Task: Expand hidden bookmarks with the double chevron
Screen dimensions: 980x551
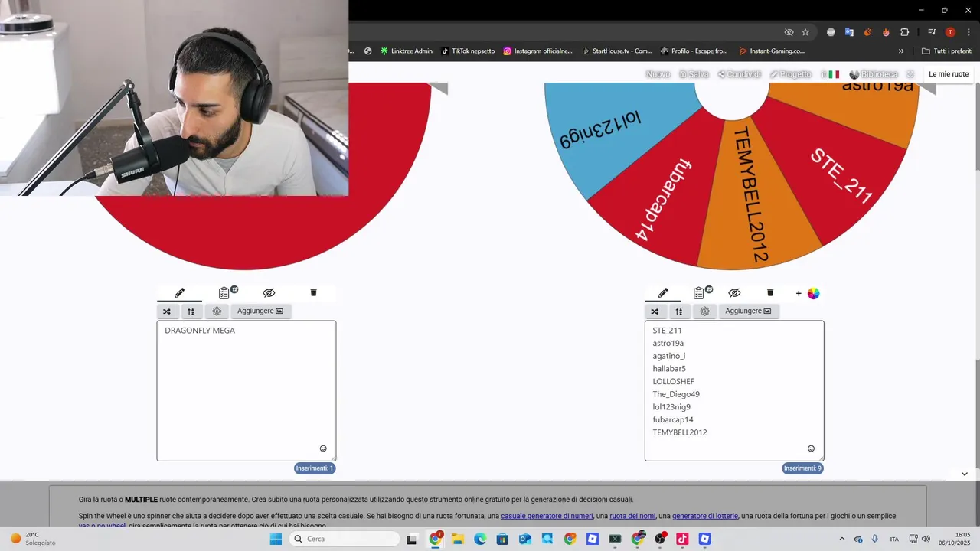Action: click(x=901, y=51)
